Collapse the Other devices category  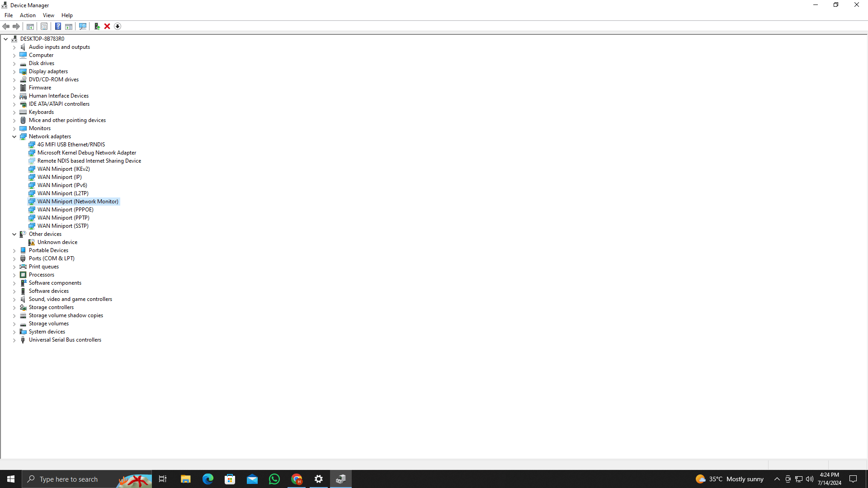click(x=14, y=234)
